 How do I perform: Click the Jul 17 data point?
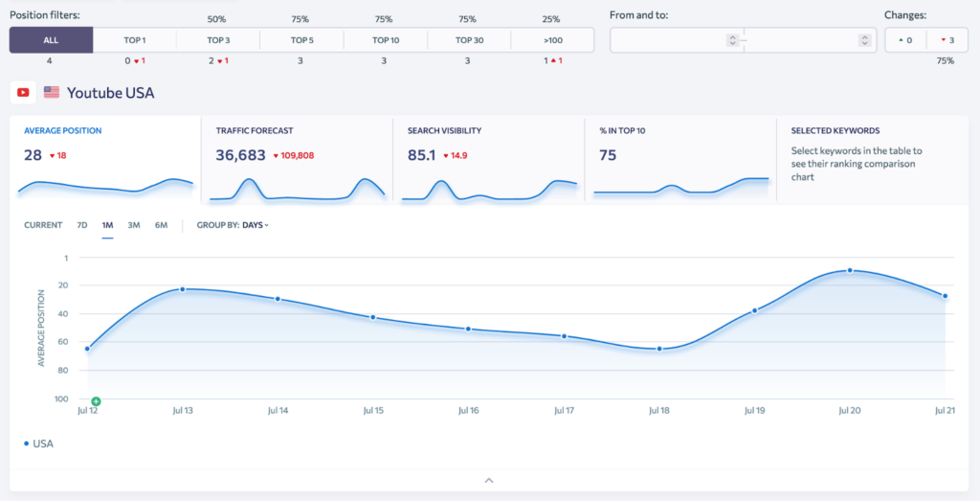pos(564,336)
